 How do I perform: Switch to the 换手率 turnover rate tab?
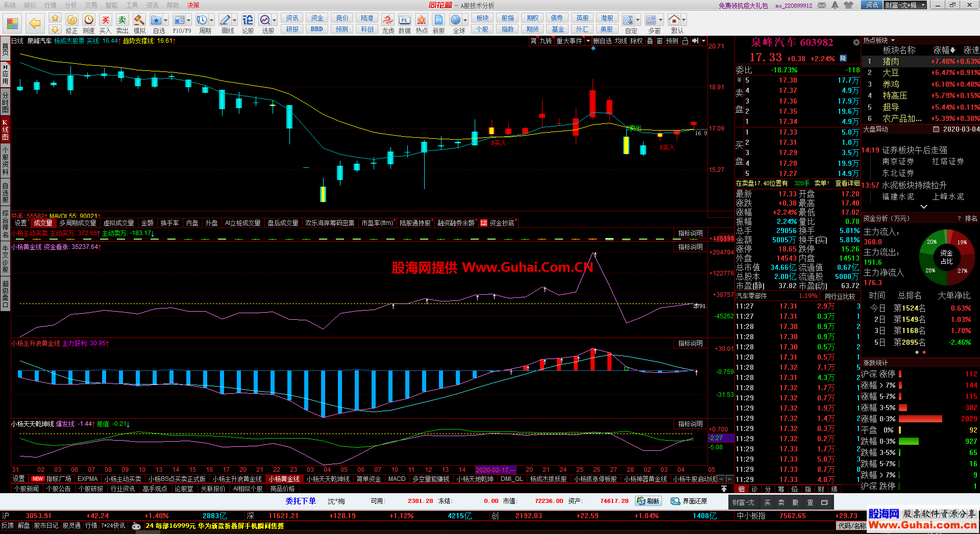[169, 223]
